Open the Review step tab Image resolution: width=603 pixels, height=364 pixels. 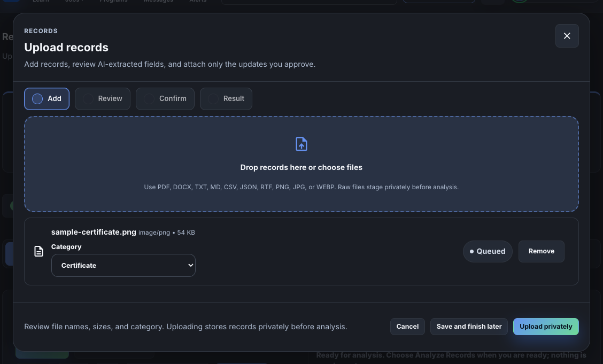(x=102, y=99)
